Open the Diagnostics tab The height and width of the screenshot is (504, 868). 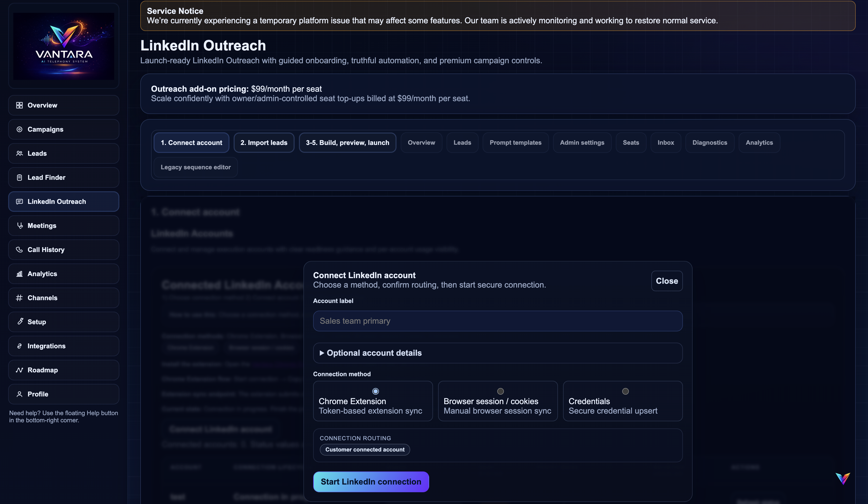[x=710, y=143]
